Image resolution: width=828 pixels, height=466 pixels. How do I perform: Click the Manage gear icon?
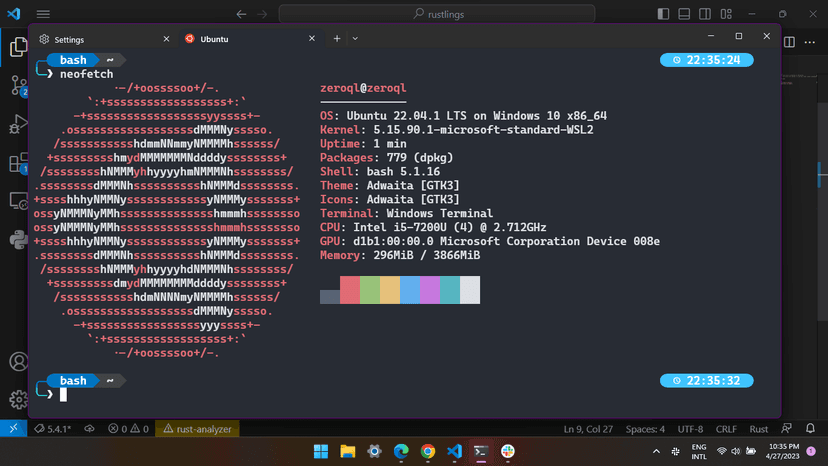tap(17, 398)
